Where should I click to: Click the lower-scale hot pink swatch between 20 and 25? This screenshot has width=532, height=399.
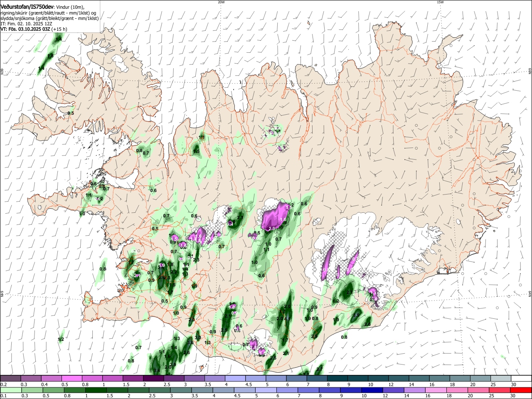point(478,390)
